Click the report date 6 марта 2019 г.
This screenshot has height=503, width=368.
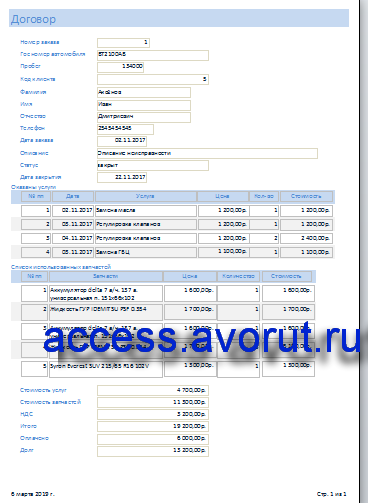[33, 494]
